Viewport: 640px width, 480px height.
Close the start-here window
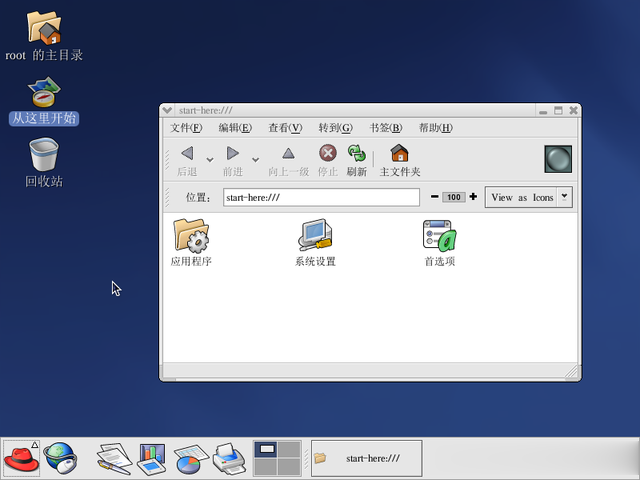click(x=573, y=110)
